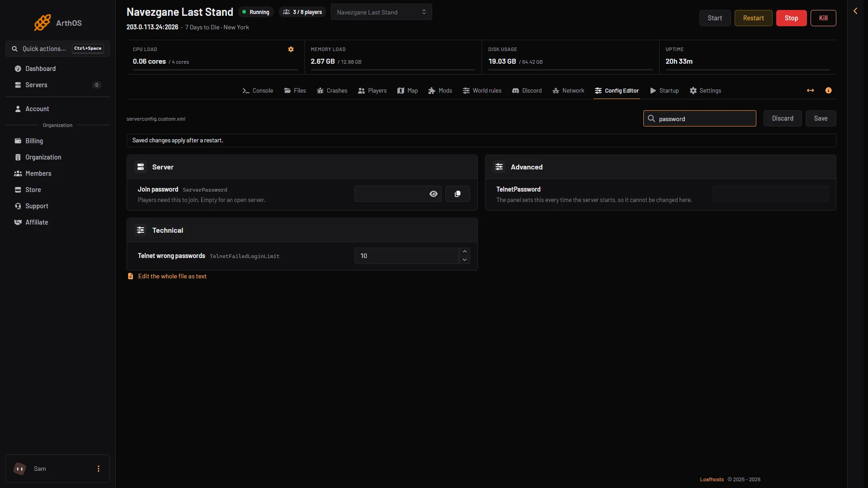Increase Telnet wrong passwords value
Viewport: 868px width, 488px height.
(465, 252)
